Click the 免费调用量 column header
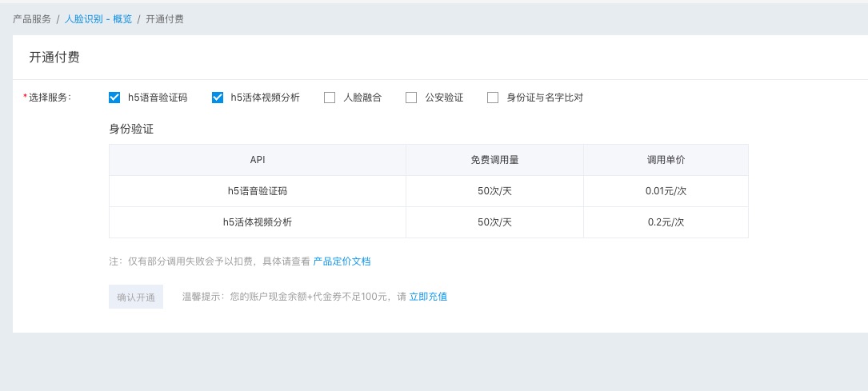This screenshot has height=391, width=868. coord(494,160)
